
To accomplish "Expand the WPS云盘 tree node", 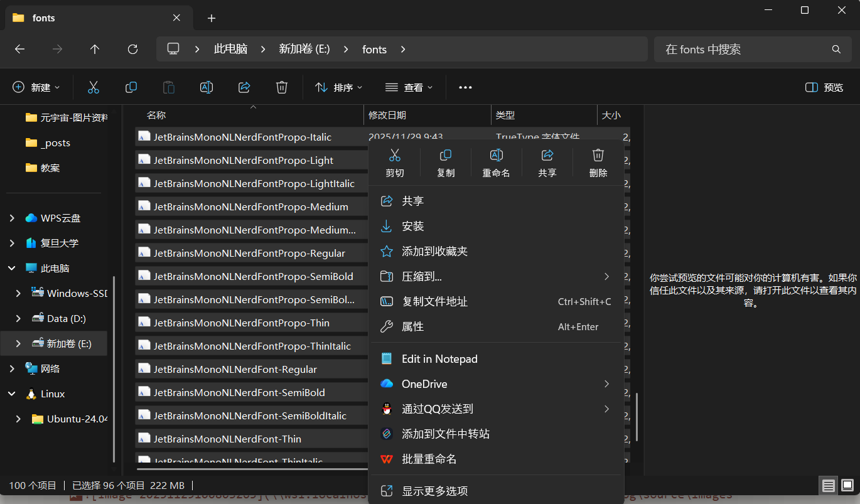I will point(12,218).
